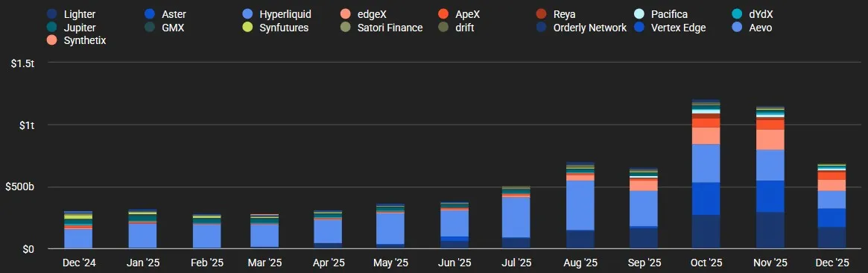Click the $1t y-axis label

[x=28, y=125]
